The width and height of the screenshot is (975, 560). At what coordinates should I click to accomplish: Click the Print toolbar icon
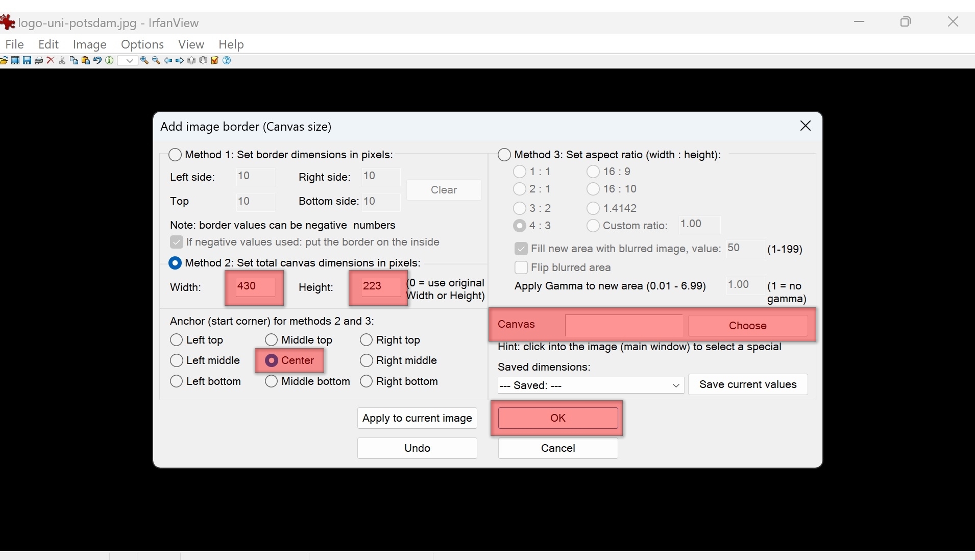[x=39, y=61]
